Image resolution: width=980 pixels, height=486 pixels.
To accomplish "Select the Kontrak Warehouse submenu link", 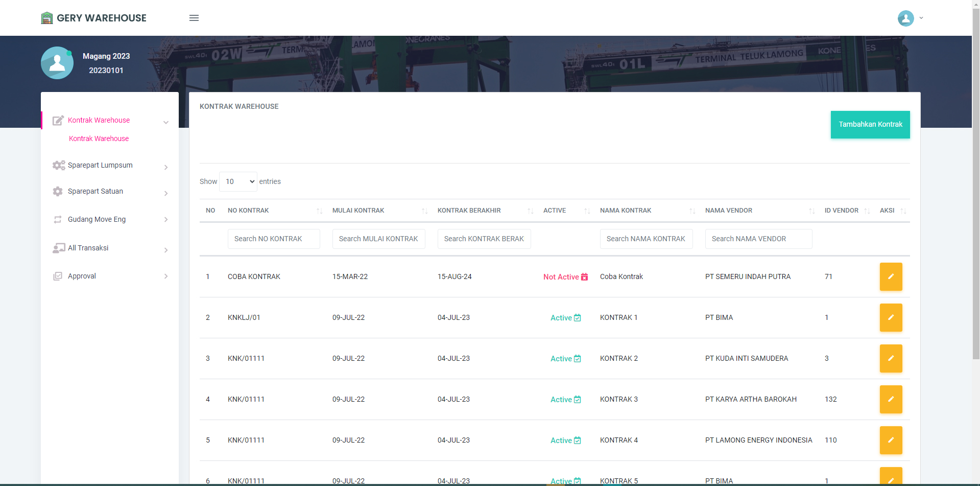I will [99, 138].
